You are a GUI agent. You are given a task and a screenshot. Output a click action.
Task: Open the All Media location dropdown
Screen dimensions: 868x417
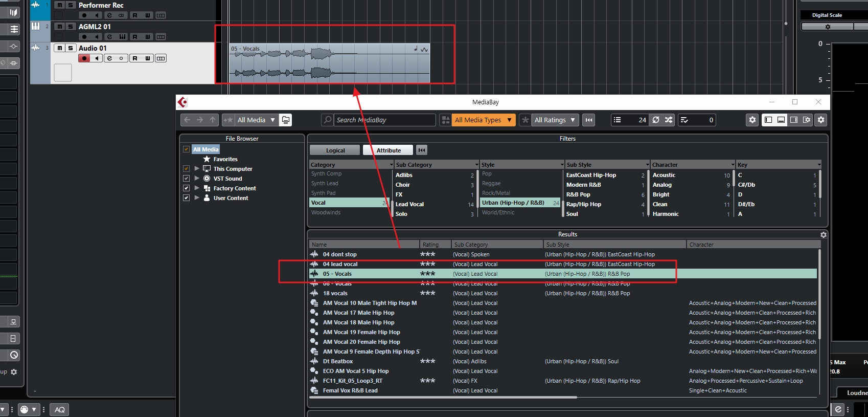click(x=256, y=120)
